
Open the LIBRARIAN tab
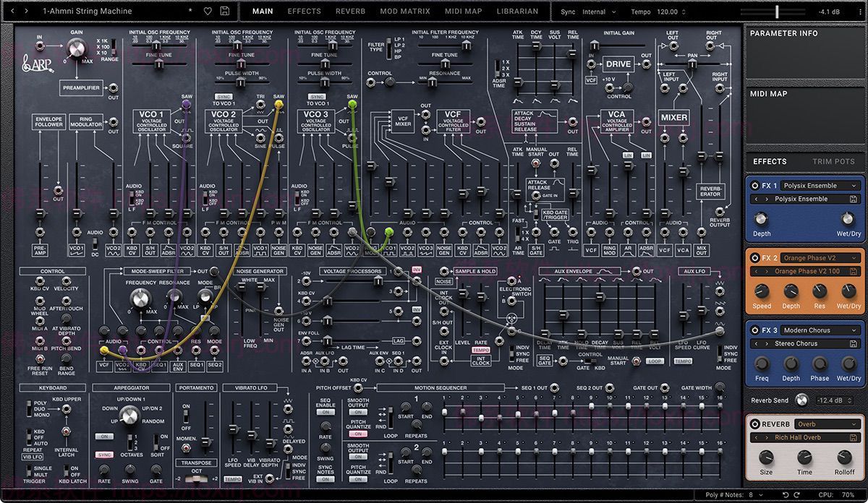tap(517, 12)
